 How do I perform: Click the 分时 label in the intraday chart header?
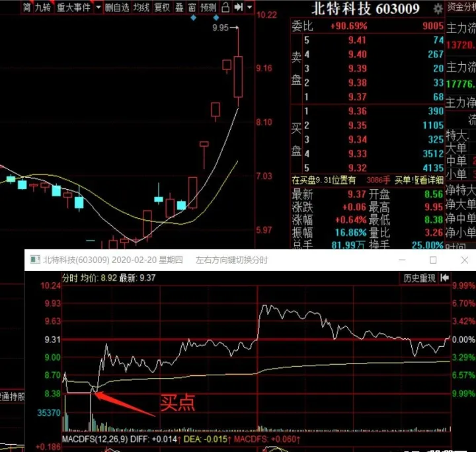70,278
